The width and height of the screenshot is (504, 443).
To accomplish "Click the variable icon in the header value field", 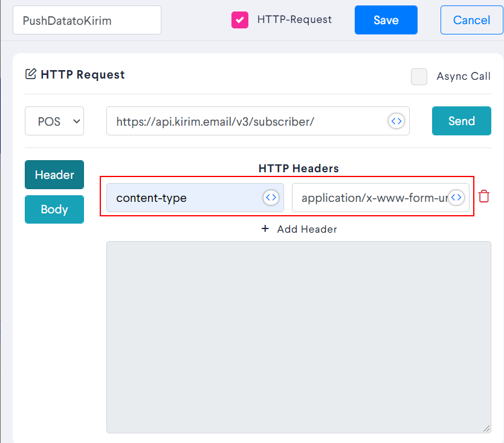I will click(456, 198).
